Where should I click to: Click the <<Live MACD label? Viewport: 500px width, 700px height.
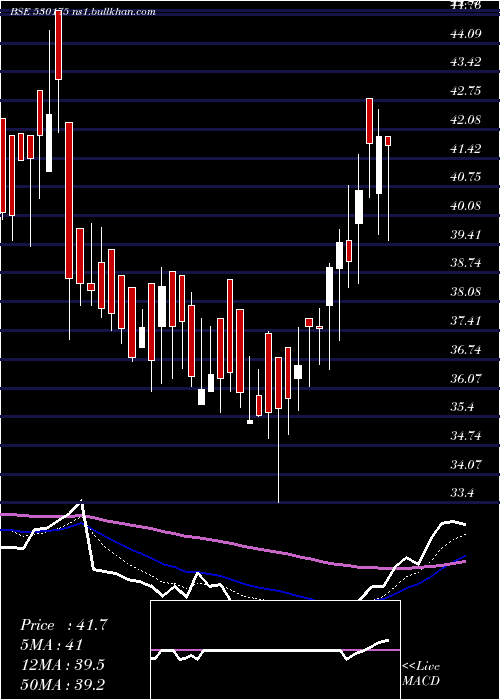pos(421,673)
